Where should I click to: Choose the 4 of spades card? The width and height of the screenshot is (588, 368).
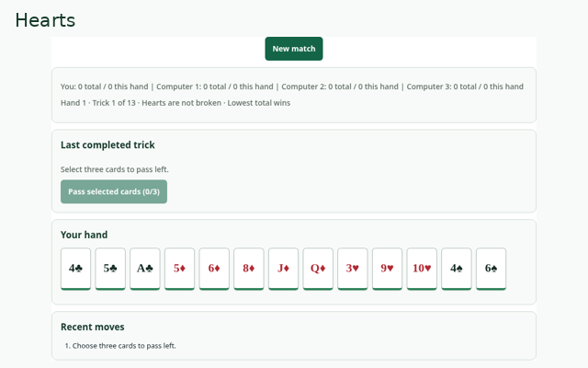coord(457,269)
